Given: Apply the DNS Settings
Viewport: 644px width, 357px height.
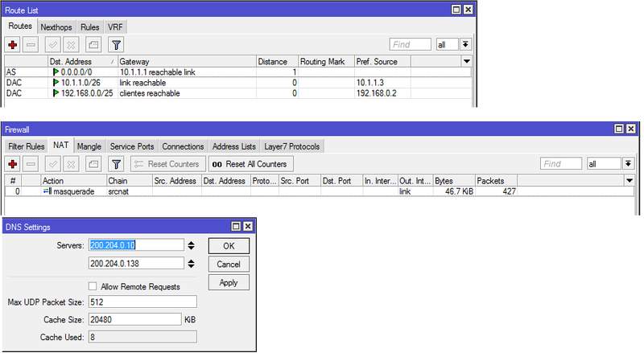Looking at the screenshot, I should point(229,283).
